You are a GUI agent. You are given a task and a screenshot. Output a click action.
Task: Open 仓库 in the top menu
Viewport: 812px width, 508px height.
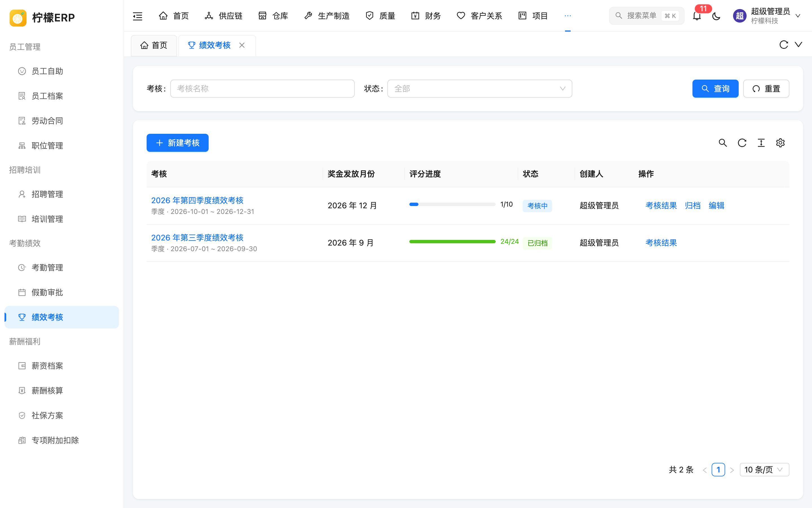[273, 16]
